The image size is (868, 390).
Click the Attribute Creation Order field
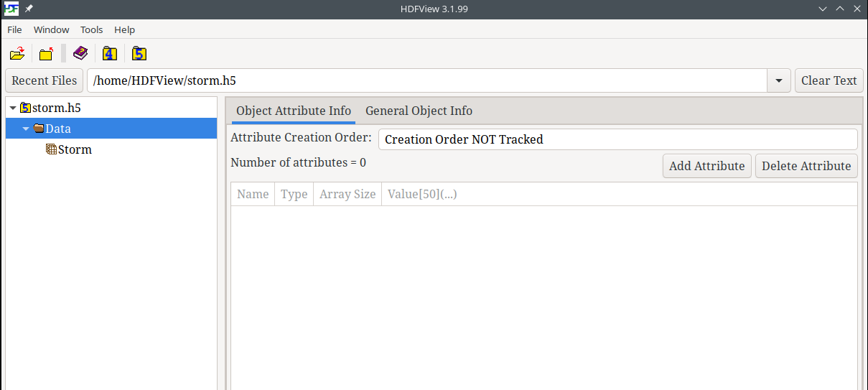point(617,139)
